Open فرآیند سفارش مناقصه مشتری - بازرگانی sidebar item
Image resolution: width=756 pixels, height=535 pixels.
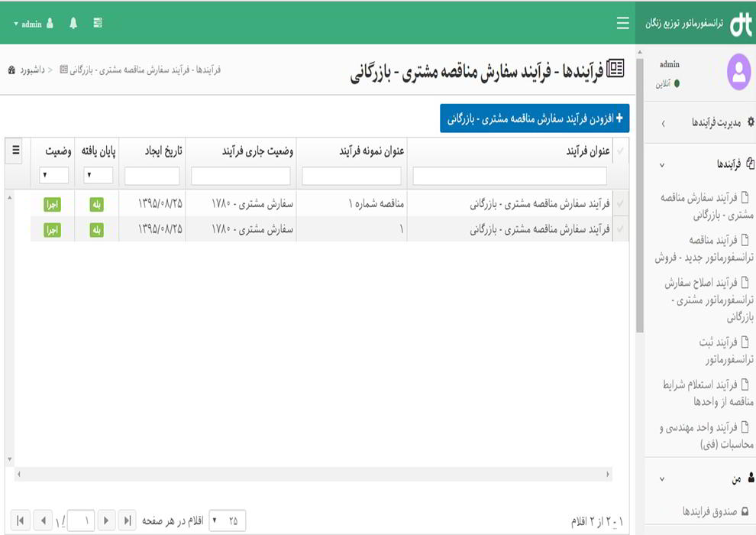pos(706,206)
